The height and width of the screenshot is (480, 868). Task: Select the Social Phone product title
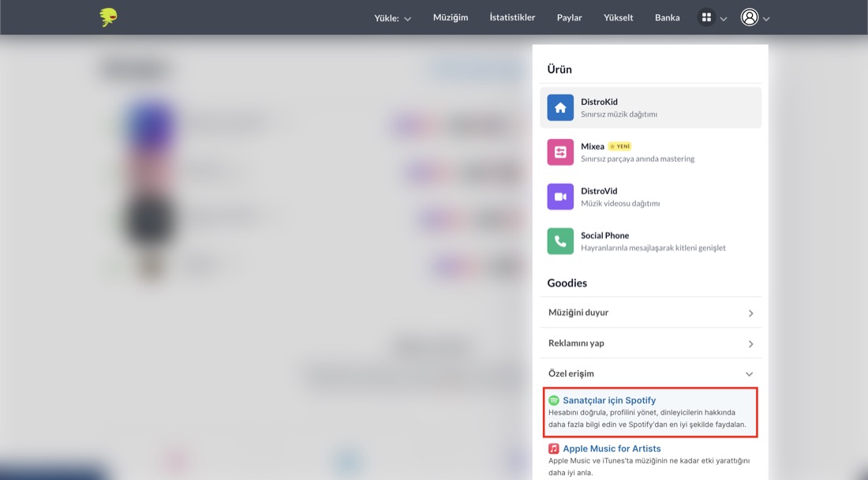tap(604, 235)
